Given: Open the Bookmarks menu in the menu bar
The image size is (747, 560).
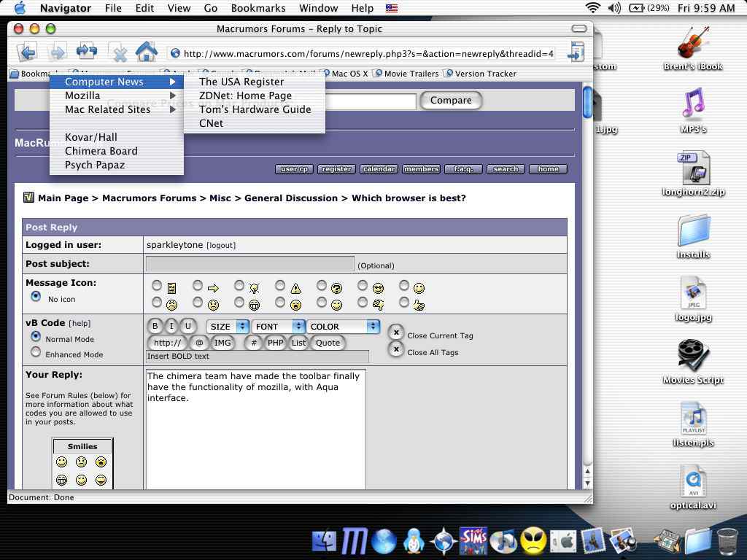Looking at the screenshot, I should click(258, 7).
